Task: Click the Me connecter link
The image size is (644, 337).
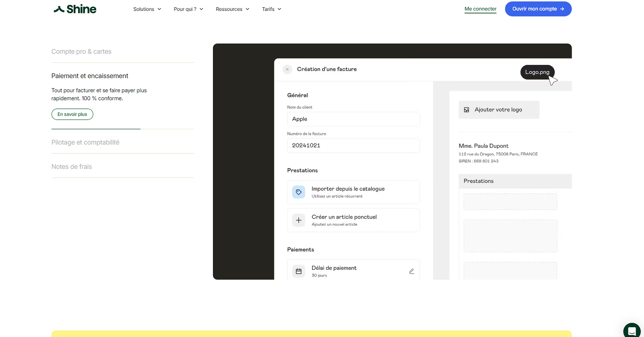Action: pos(481,9)
